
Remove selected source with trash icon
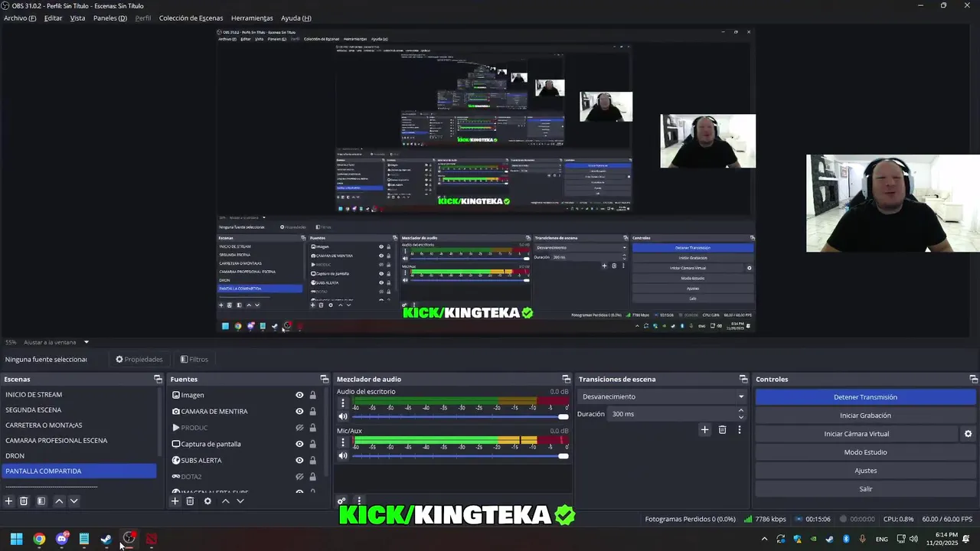pyautogui.click(x=190, y=501)
